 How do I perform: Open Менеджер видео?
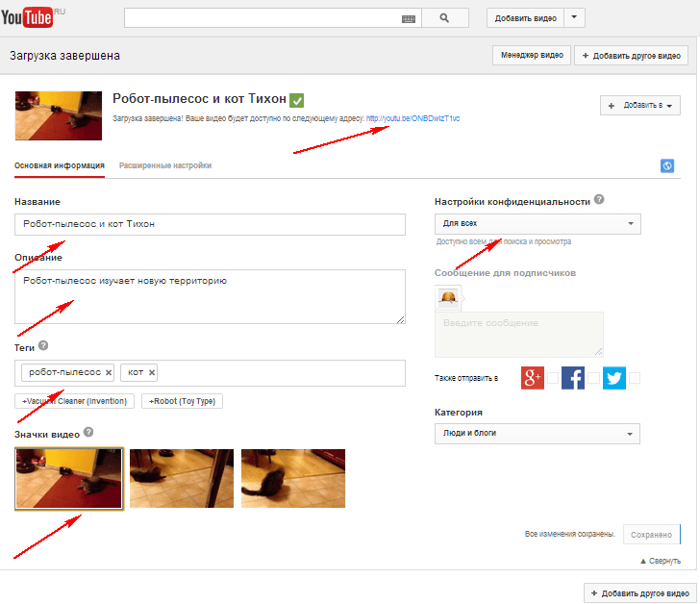pos(532,56)
